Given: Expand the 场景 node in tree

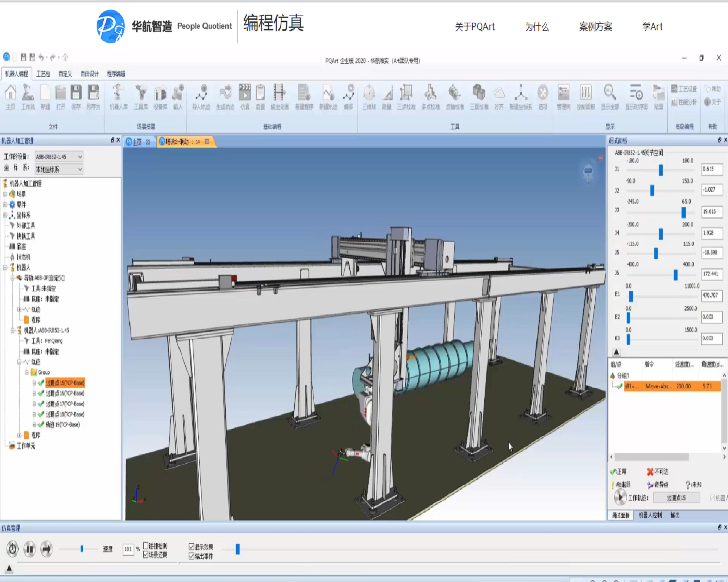Looking at the screenshot, I should [5, 194].
